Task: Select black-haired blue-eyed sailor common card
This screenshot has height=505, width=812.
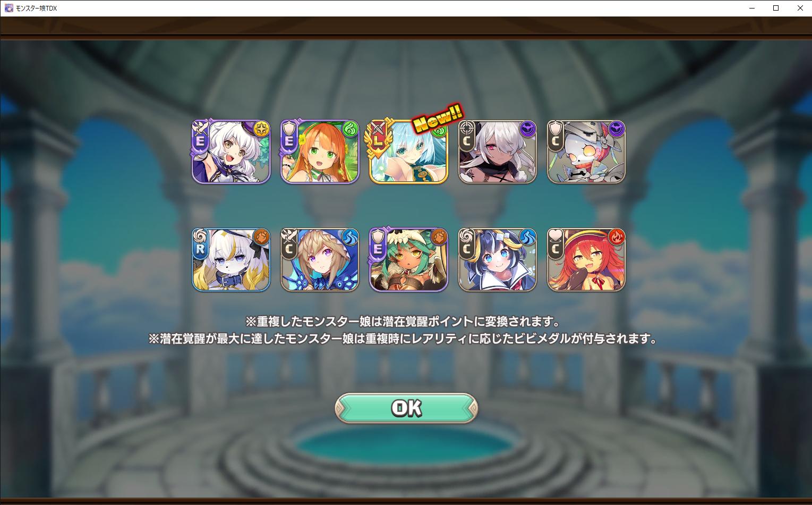Action: click(497, 260)
